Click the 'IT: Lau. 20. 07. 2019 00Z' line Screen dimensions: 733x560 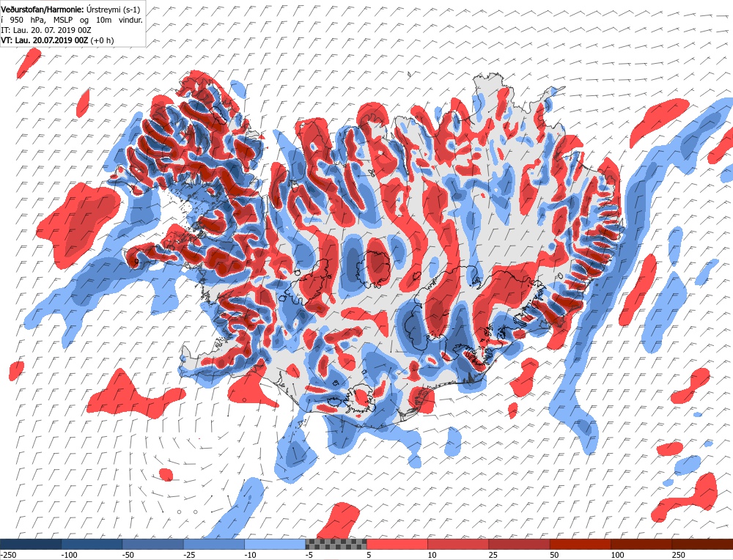pyautogui.click(x=45, y=30)
